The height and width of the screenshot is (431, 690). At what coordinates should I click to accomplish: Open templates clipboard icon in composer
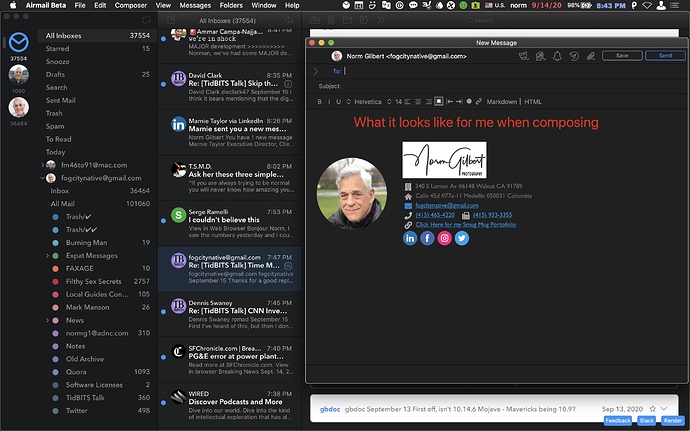[540, 56]
